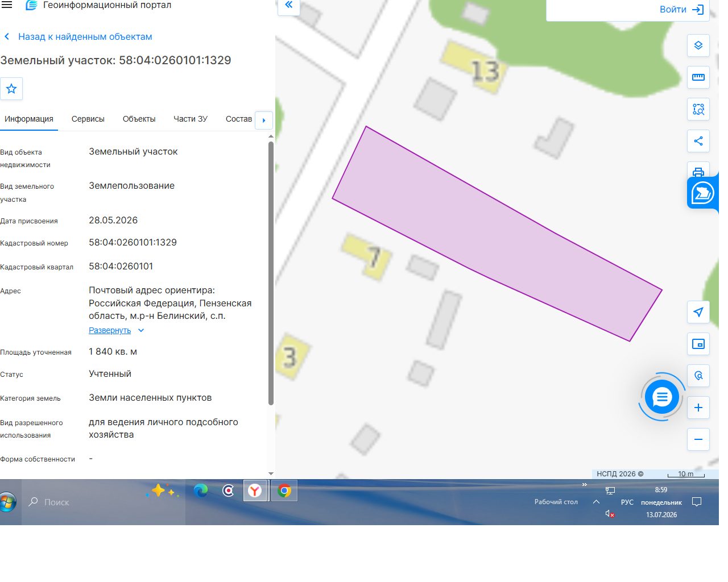The width and height of the screenshot is (728, 582).
Task: Click the yellow building labeled 13
Action: [474, 67]
